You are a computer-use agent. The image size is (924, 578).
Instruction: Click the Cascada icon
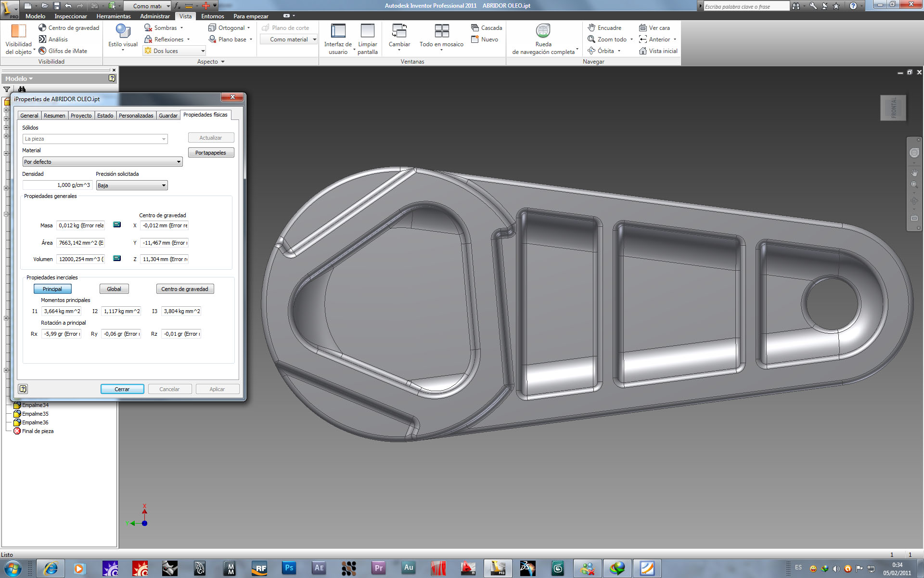click(475, 28)
